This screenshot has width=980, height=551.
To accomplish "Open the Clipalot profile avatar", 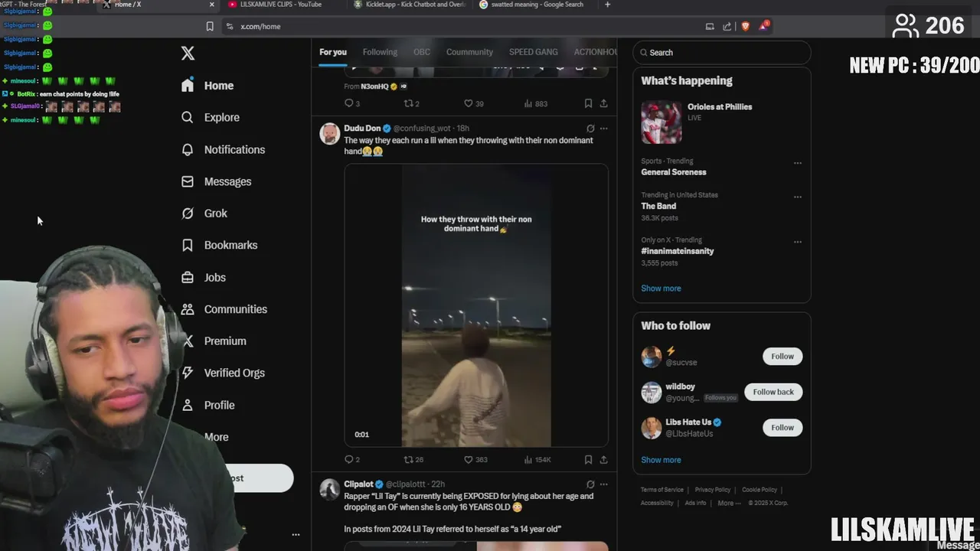I will [x=330, y=489].
